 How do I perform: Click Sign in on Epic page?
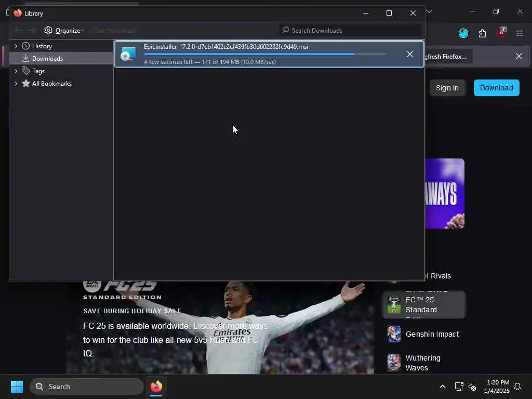coord(447,88)
